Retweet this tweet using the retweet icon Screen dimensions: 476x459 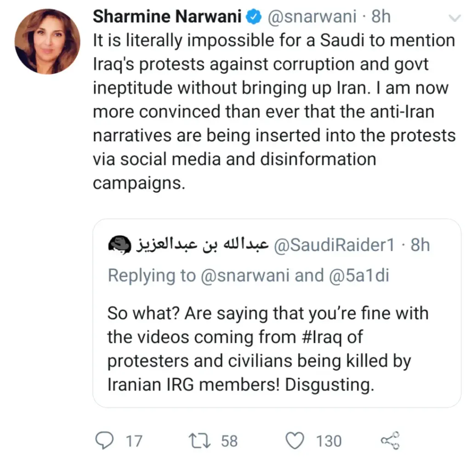click(x=200, y=441)
